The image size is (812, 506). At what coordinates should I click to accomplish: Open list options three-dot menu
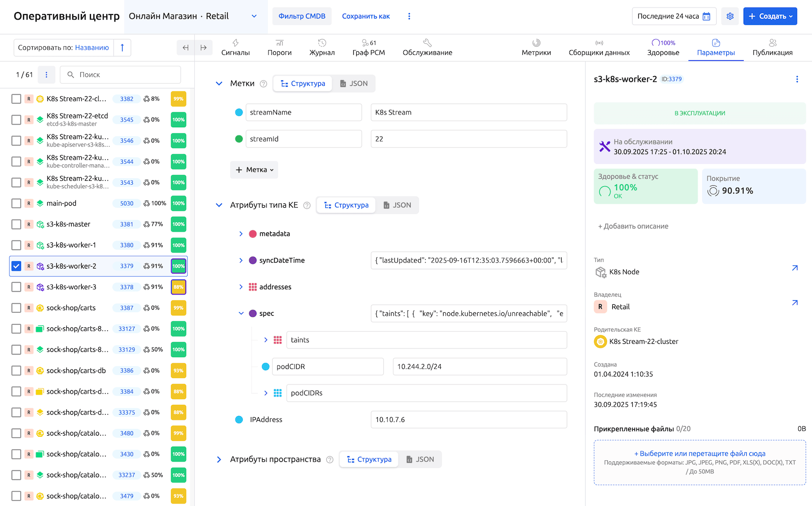tap(47, 75)
